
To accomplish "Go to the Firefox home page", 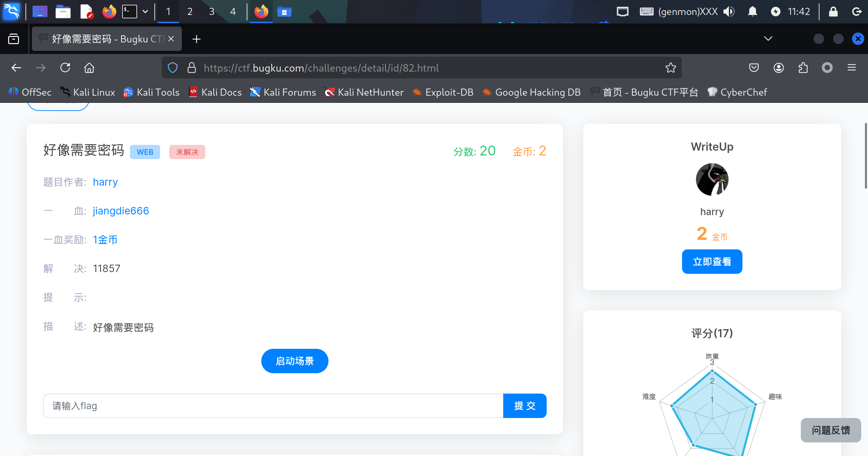I will point(89,68).
